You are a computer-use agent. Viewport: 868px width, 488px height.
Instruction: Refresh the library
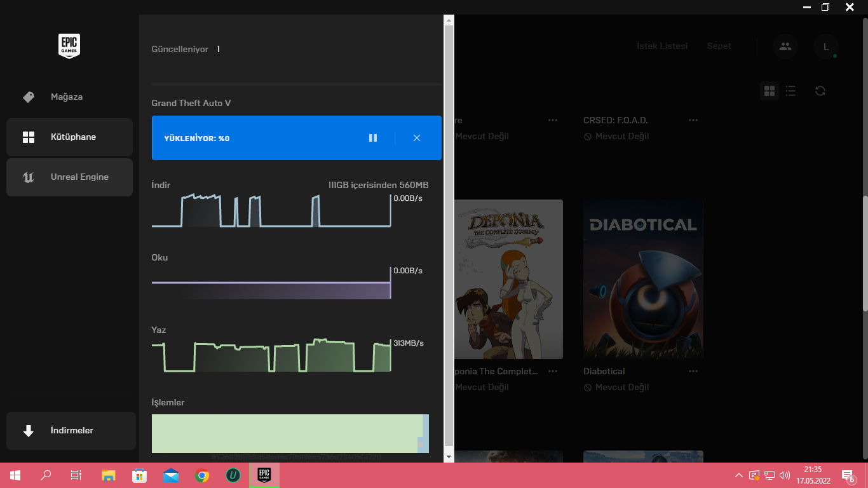[x=820, y=91]
